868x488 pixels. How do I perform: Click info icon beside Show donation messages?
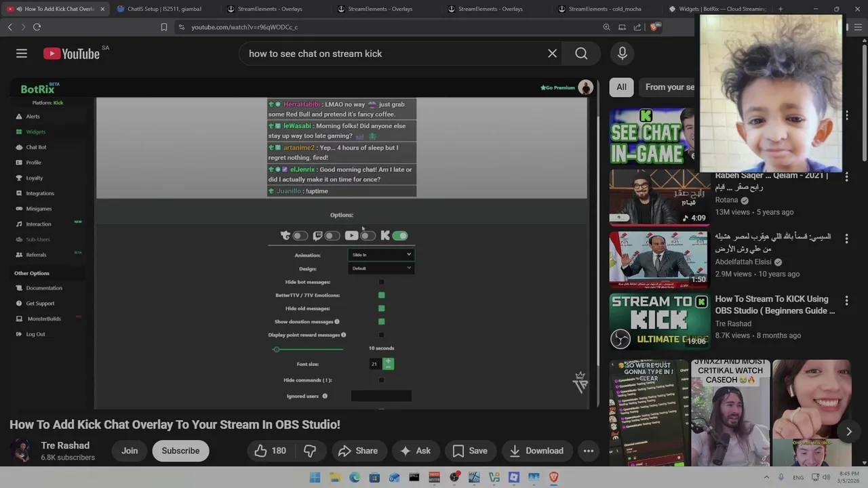point(337,321)
